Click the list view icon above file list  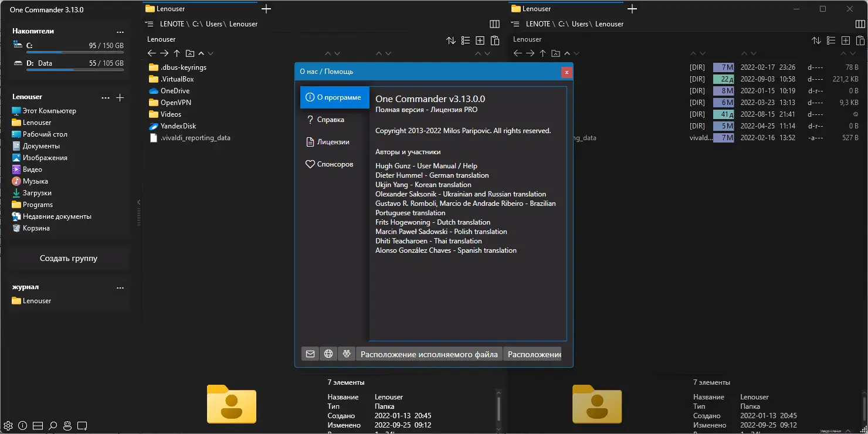[465, 40]
